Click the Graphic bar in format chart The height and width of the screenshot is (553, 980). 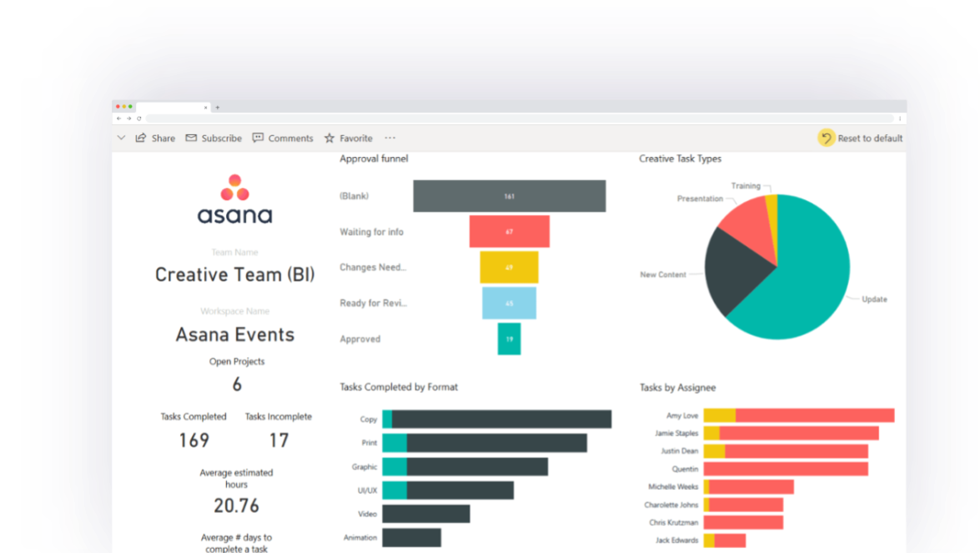coord(465,467)
